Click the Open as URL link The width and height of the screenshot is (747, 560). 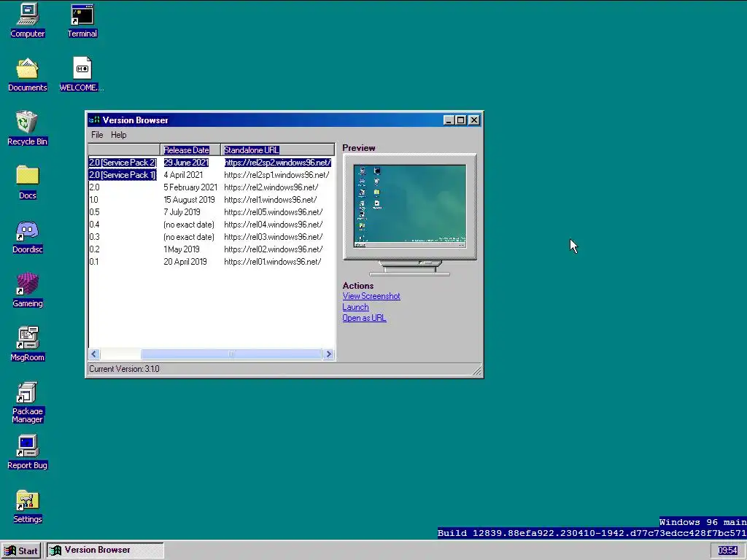coord(364,318)
